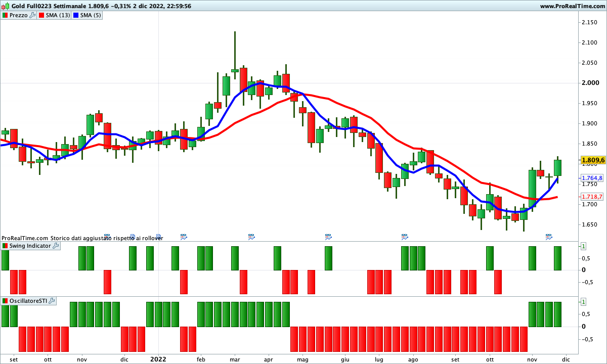
Task: Click the yellow current price tag 1.809,6
Action: (593, 160)
